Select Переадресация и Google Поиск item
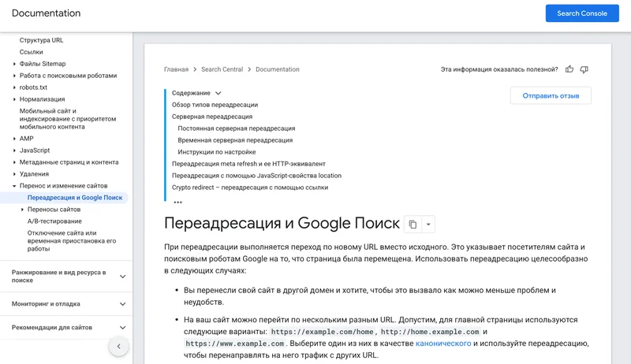Image resolution: width=631 pixels, height=364 pixels. (x=75, y=198)
